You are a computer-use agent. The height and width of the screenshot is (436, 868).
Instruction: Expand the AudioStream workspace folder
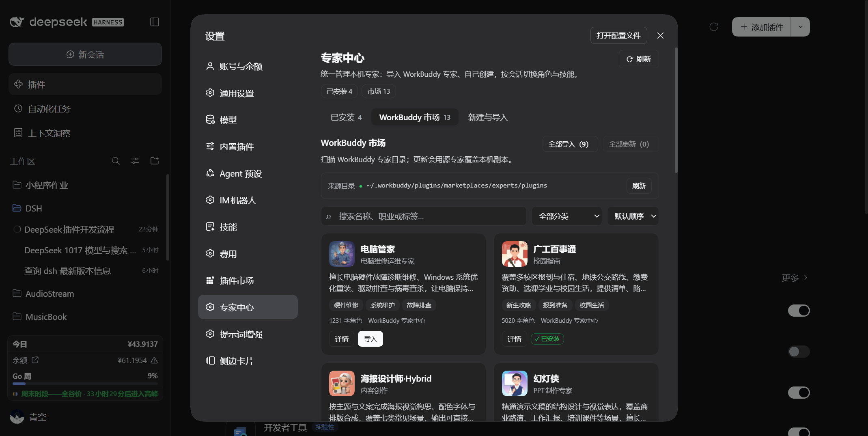85,294
